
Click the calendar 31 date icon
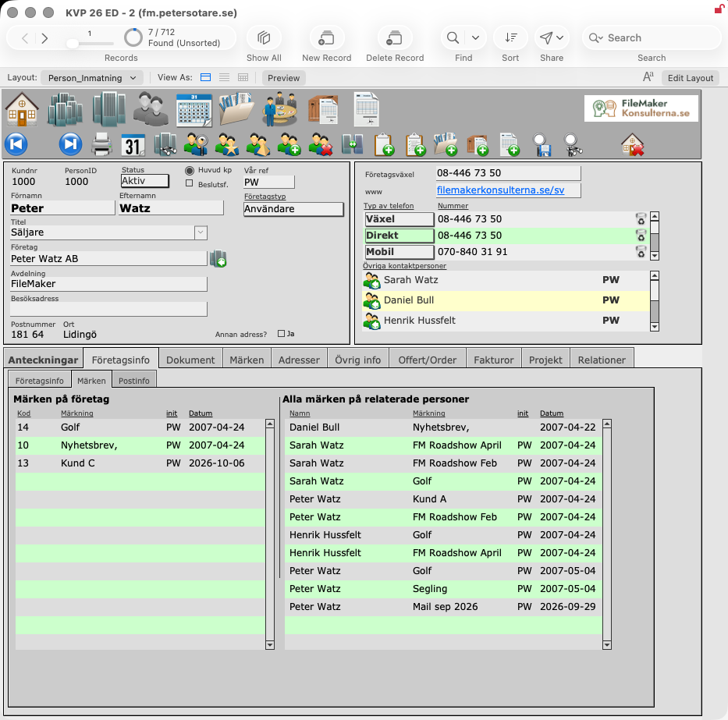[x=133, y=145]
